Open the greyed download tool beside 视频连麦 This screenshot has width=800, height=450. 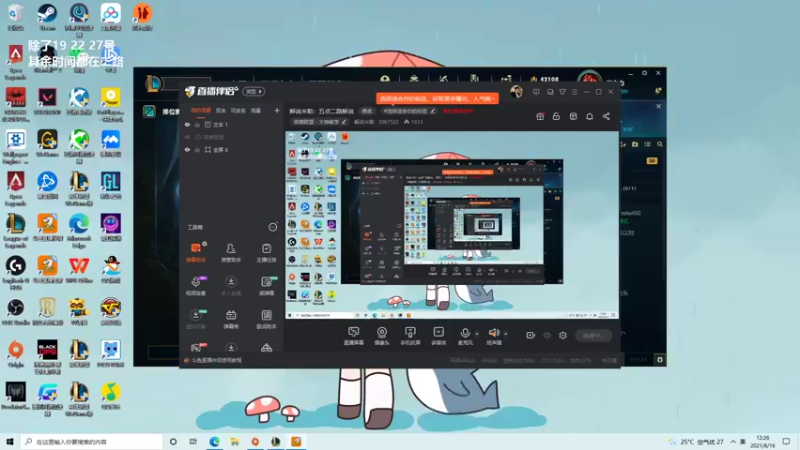pyautogui.click(x=231, y=286)
